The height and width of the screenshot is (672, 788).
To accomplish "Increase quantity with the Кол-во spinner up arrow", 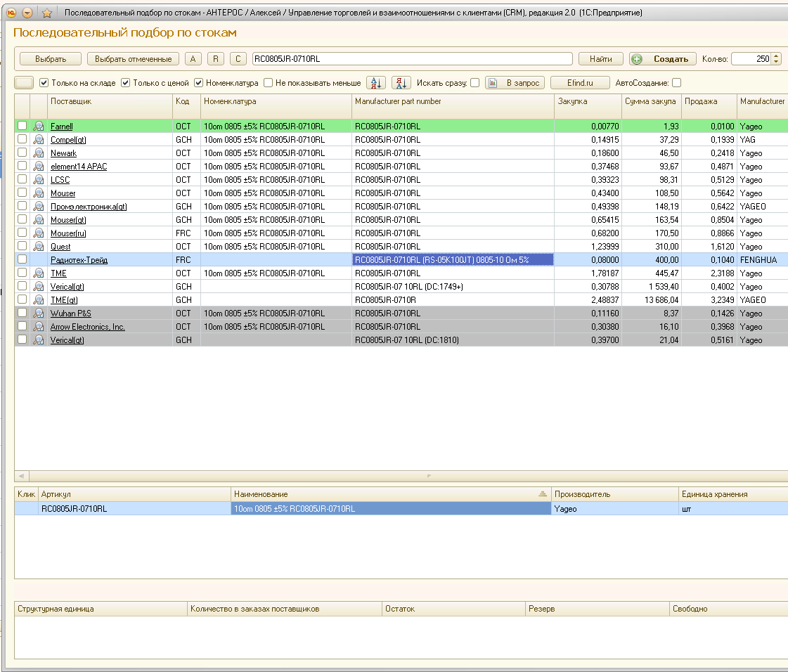I will pyautogui.click(x=776, y=56).
